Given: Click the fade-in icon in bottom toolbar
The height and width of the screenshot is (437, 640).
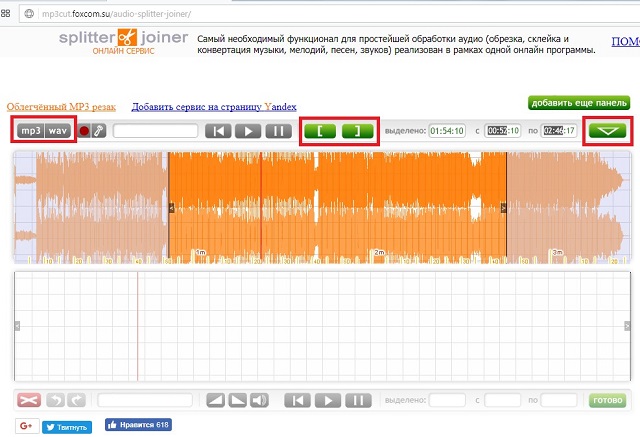Looking at the screenshot, I should coord(215,400).
